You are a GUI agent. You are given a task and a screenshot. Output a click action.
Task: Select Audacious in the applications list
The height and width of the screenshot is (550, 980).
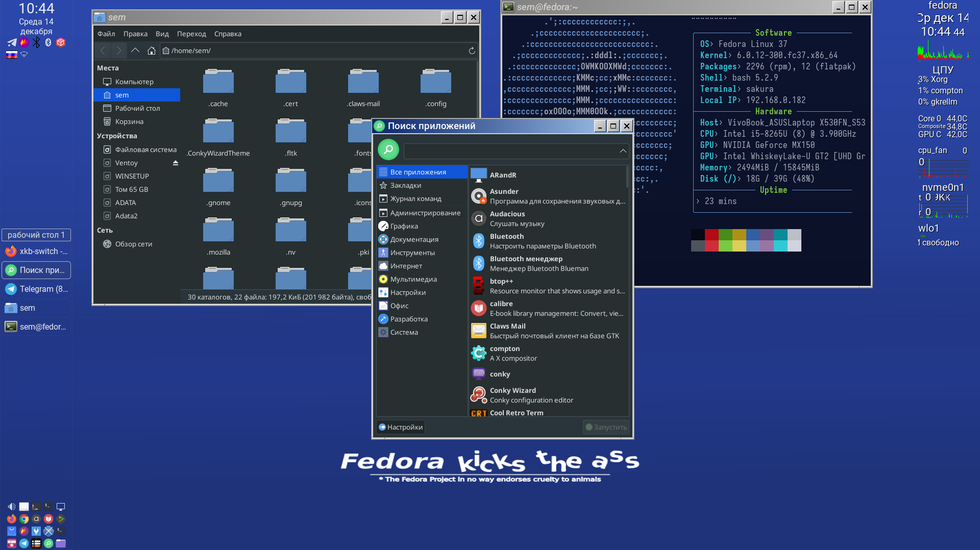tap(548, 219)
